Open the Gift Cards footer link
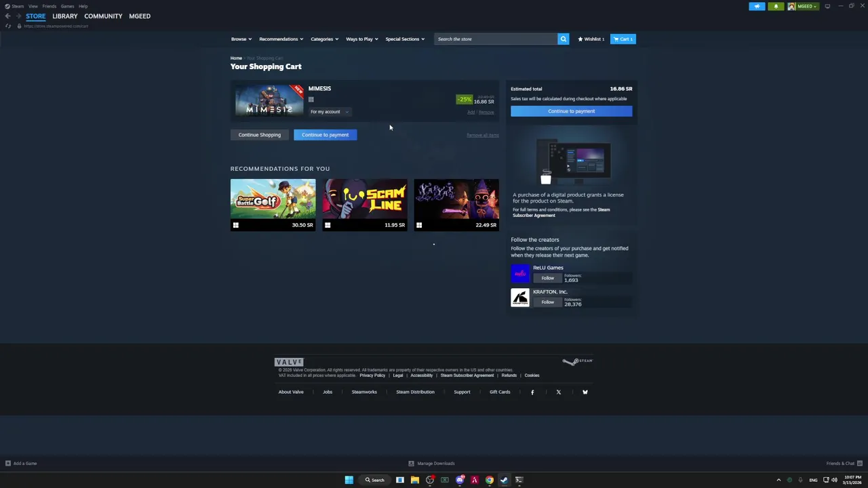The width and height of the screenshot is (868, 488). click(x=500, y=392)
